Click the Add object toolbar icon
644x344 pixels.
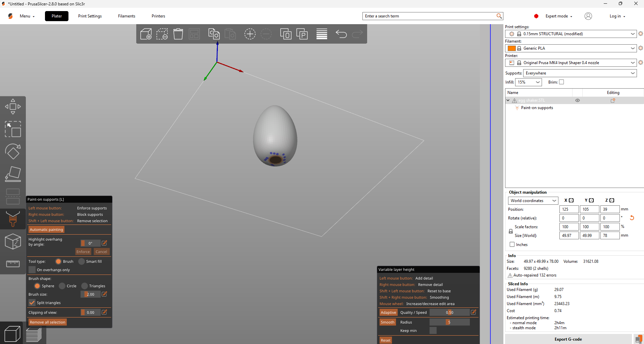click(x=146, y=34)
